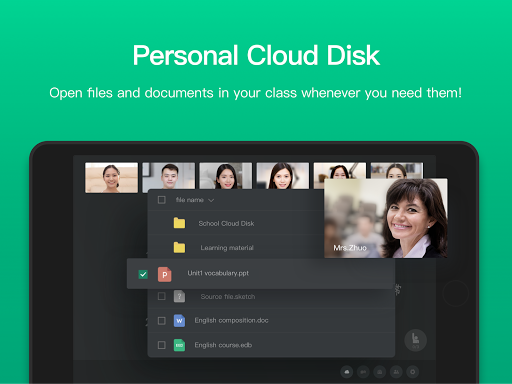Open the cloud disk icon in bottom toolbar
The height and width of the screenshot is (384, 512).
click(347, 372)
